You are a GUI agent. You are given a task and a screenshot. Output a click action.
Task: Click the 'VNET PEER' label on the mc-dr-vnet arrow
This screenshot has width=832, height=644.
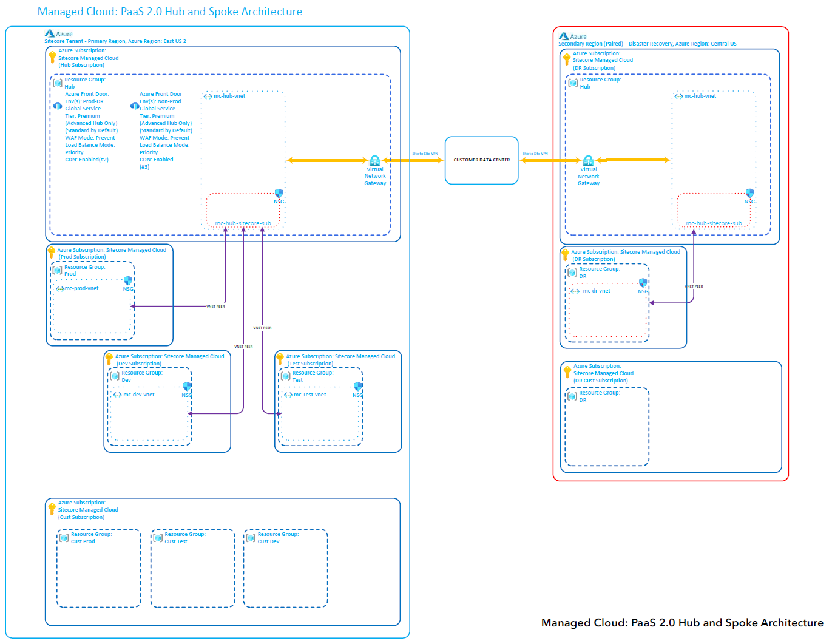click(694, 286)
